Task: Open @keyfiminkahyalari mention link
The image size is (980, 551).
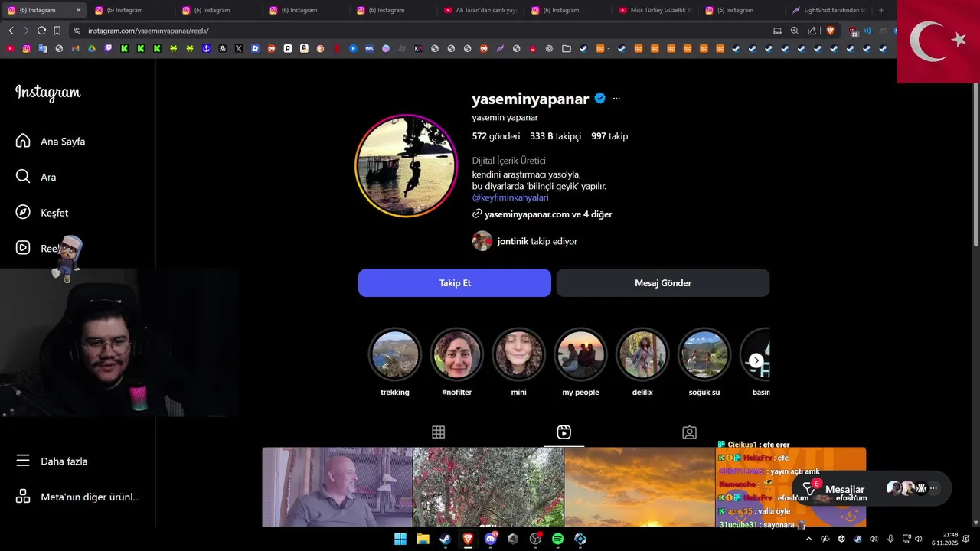Action: tap(510, 197)
